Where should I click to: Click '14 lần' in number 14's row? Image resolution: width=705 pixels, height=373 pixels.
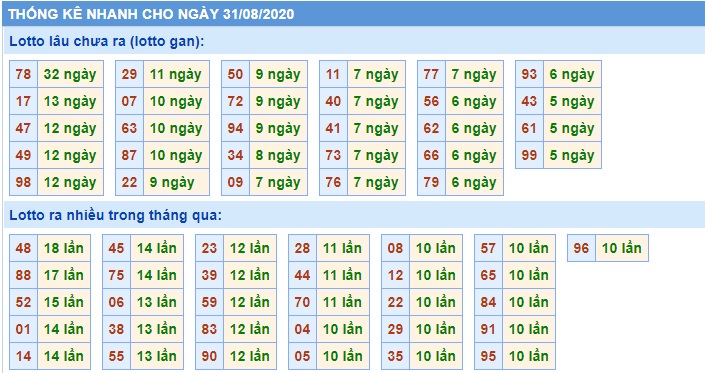pyautogui.click(x=64, y=356)
